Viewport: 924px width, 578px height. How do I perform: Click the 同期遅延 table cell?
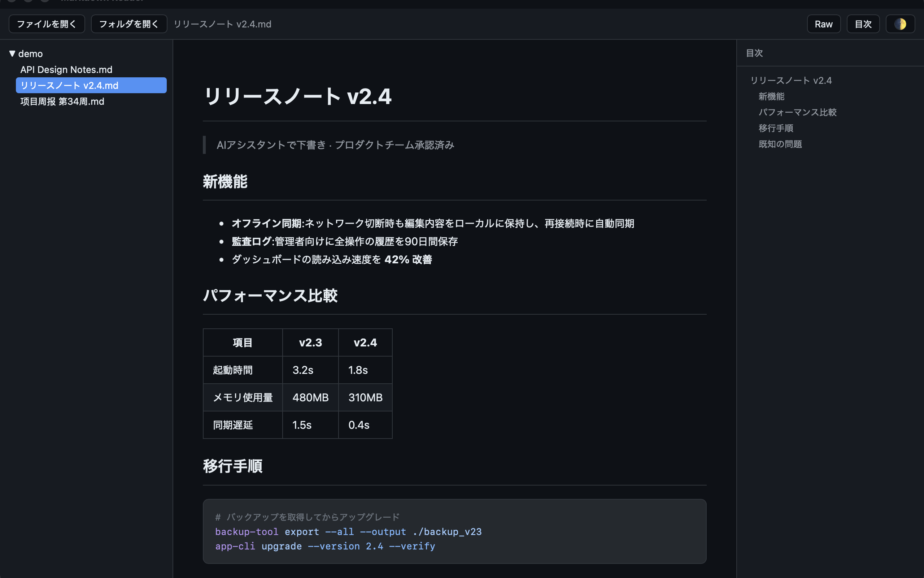[243, 425]
